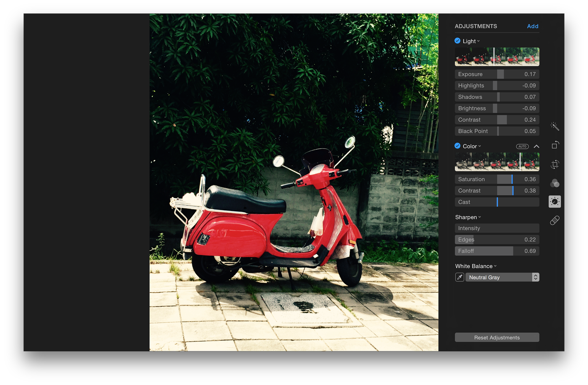Select the Retouch bandage tool

click(x=555, y=220)
